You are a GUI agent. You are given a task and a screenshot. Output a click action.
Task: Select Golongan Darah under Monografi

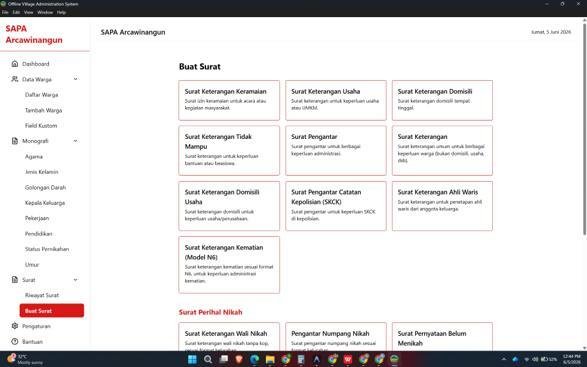(45, 187)
